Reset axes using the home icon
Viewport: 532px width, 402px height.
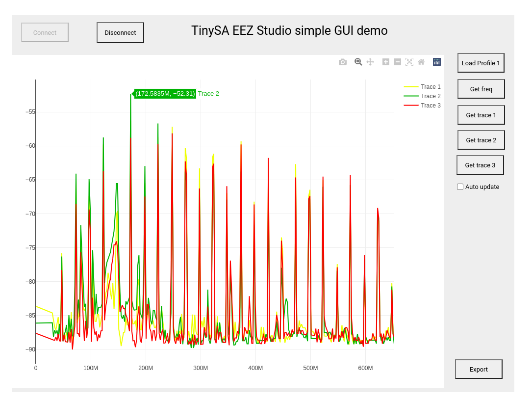pyautogui.click(x=421, y=62)
